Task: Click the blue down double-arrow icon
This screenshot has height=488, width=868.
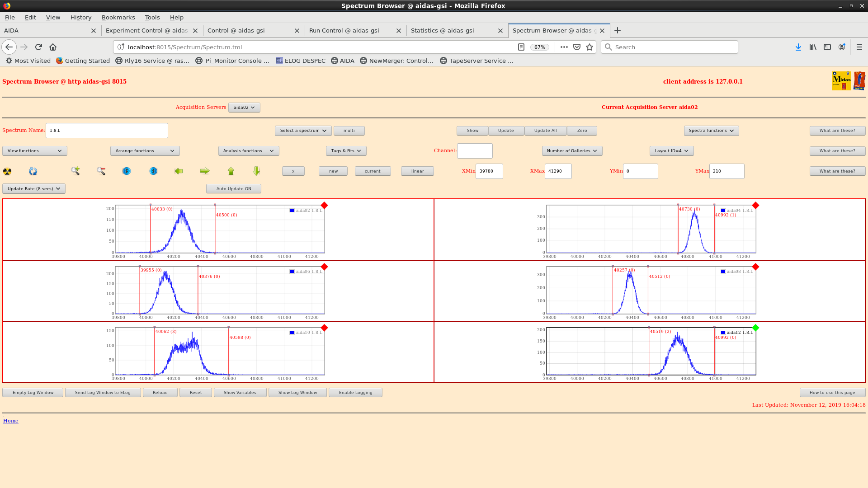Action: point(127,171)
